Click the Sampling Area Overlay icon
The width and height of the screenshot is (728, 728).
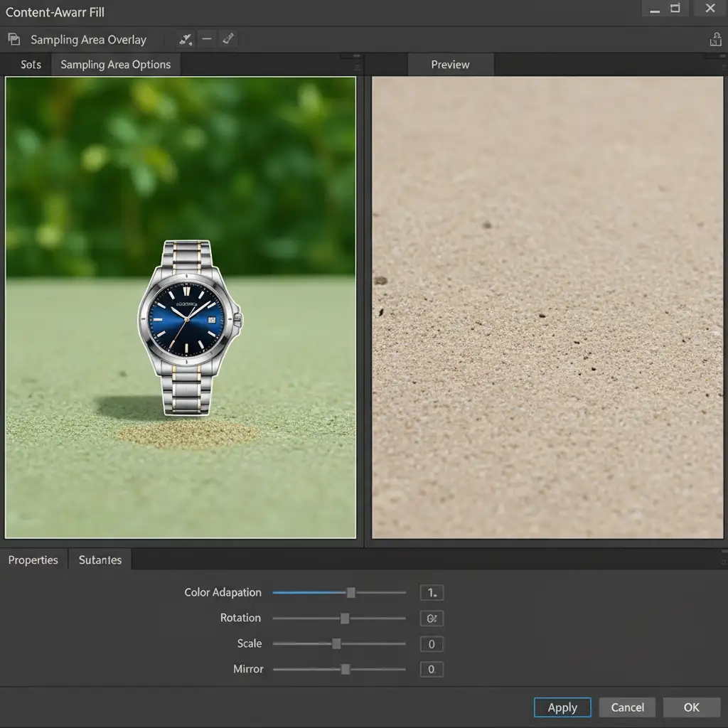point(14,40)
